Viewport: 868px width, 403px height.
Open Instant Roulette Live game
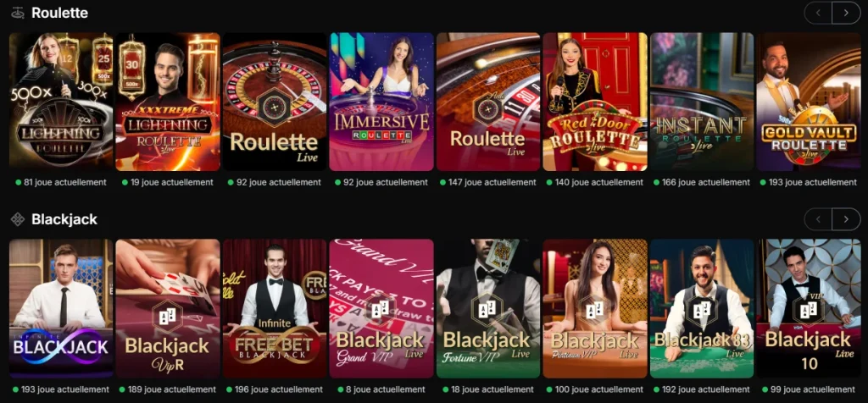pos(702,102)
